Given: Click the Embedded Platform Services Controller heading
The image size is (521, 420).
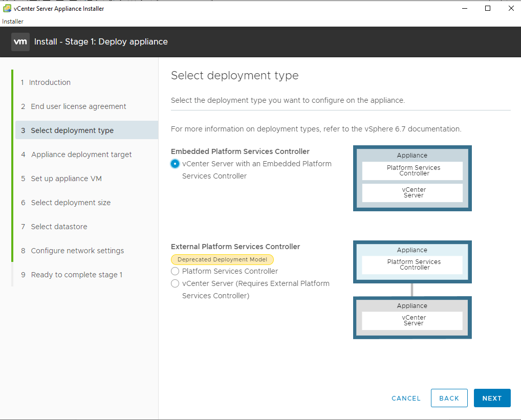Looking at the screenshot, I should tap(240, 151).
